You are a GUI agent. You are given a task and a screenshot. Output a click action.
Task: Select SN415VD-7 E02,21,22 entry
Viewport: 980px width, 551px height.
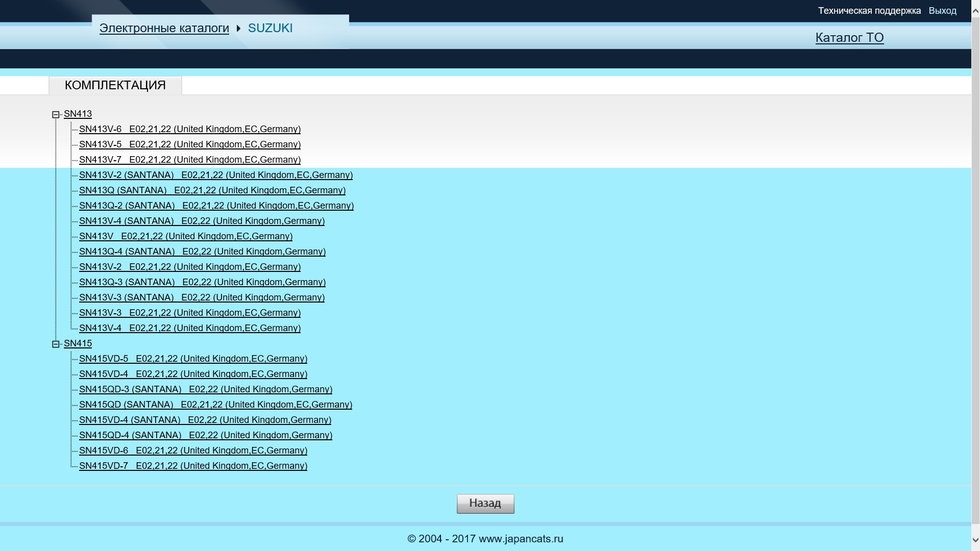[193, 466]
